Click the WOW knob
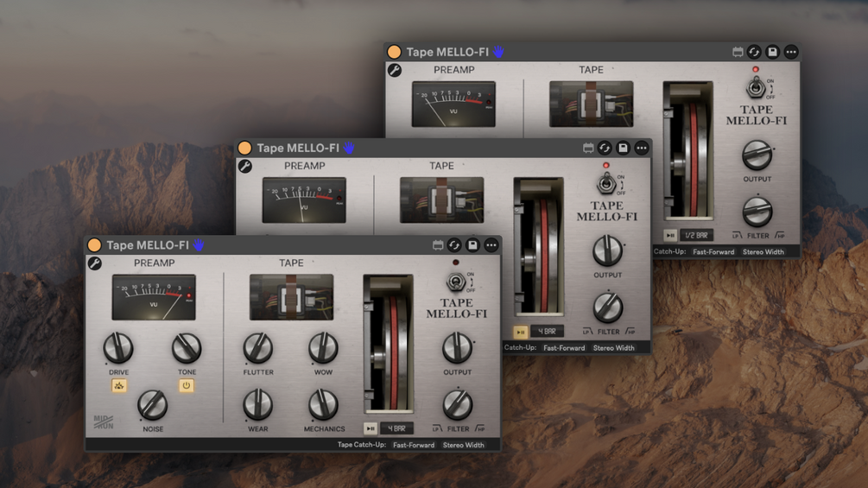The image size is (868, 488). coord(323,348)
